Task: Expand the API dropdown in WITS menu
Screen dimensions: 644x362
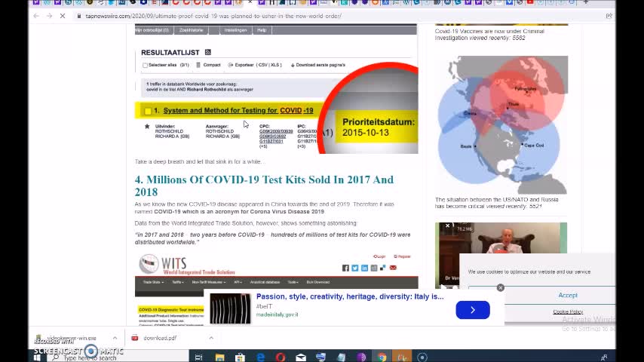Action: click(x=238, y=282)
